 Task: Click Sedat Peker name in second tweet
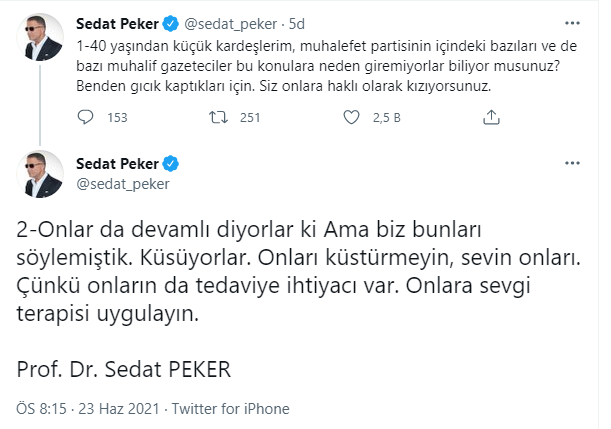[x=119, y=164]
